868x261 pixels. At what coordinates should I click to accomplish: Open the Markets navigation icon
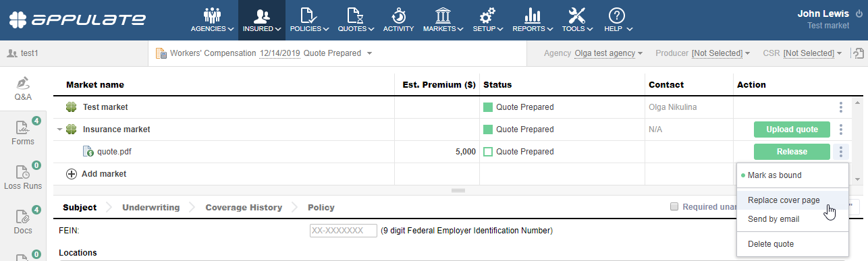(443, 16)
